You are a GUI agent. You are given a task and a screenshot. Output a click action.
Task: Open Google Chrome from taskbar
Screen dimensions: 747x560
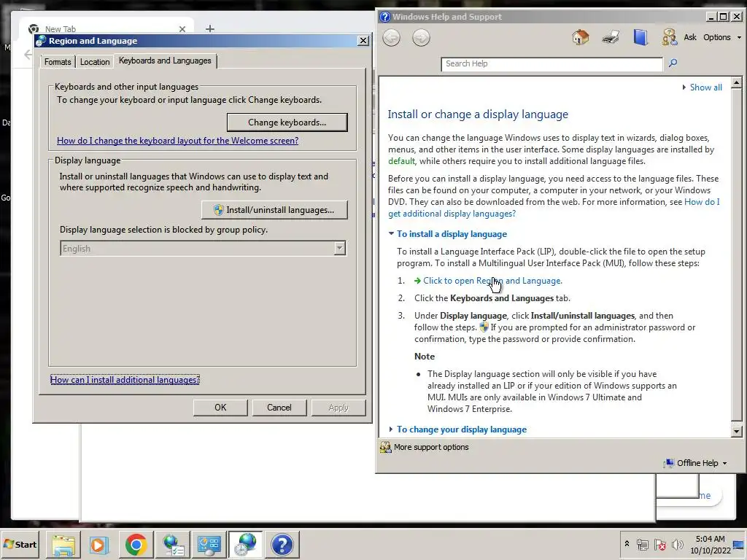(x=136, y=545)
